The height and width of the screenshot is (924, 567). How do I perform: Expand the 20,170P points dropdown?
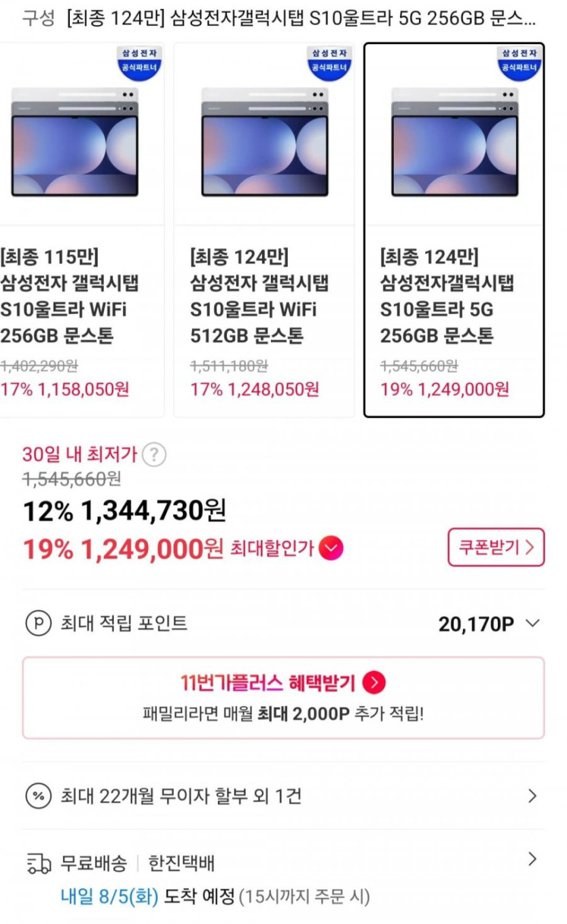[533, 623]
